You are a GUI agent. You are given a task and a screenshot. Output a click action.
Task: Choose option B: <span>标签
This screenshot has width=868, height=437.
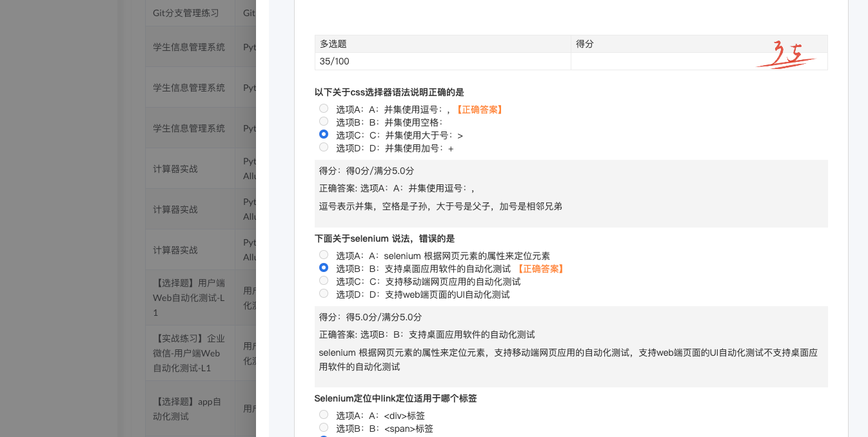[x=324, y=428]
